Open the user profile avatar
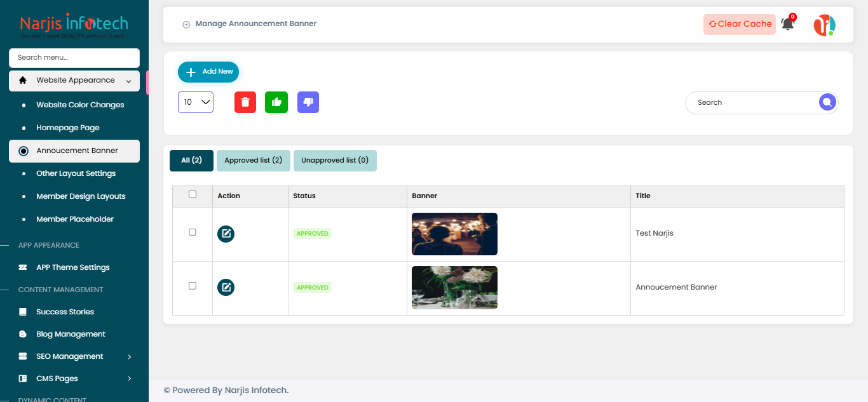868x402 pixels. click(x=824, y=25)
